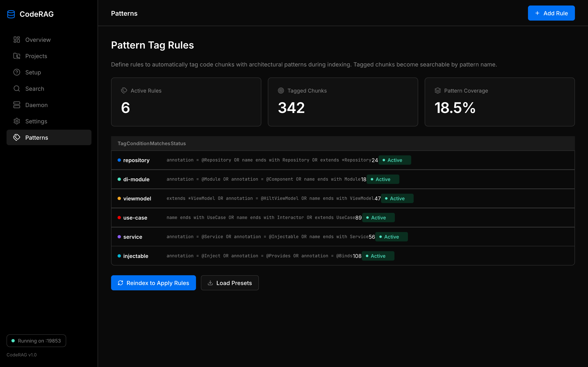Toggle Active status of injectable rule
The width and height of the screenshot is (588, 367).
coord(378,256)
